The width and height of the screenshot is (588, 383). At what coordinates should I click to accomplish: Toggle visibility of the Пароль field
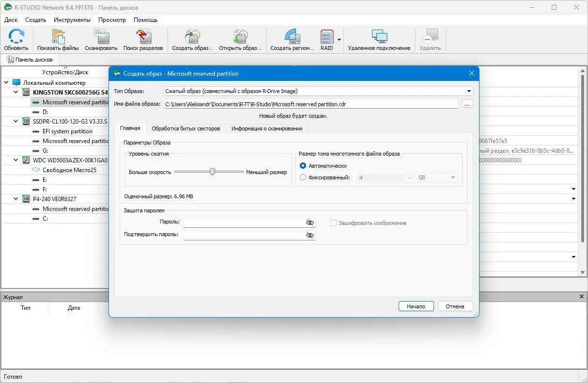tap(310, 223)
